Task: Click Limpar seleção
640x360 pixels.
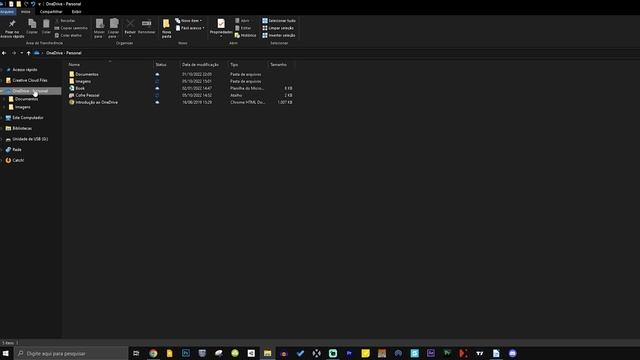Action: (278, 28)
